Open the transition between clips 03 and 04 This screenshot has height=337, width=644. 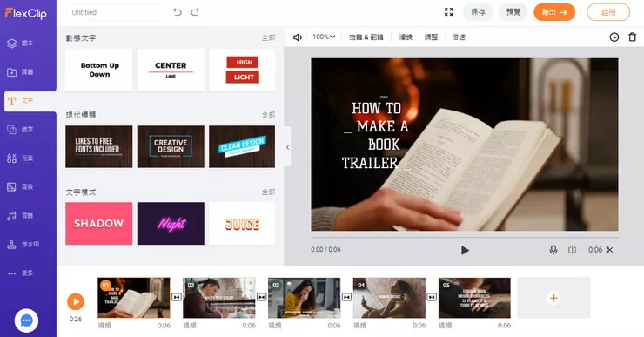pyautogui.click(x=346, y=297)
